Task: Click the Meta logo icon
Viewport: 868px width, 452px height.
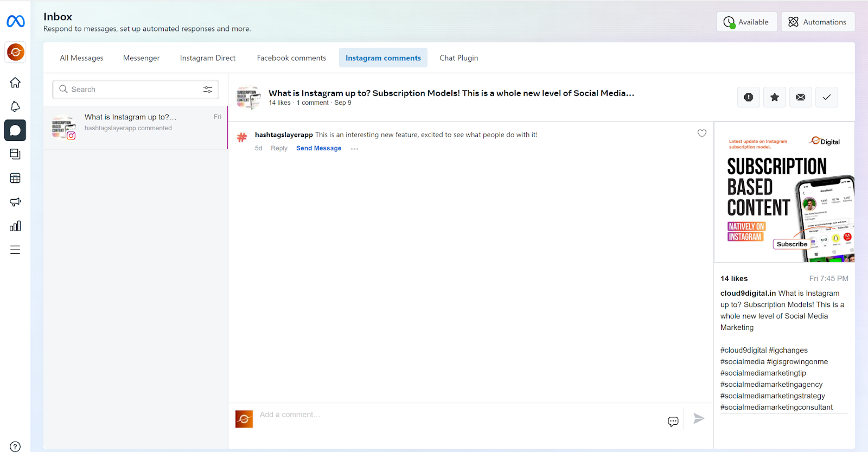Action: 15,21
